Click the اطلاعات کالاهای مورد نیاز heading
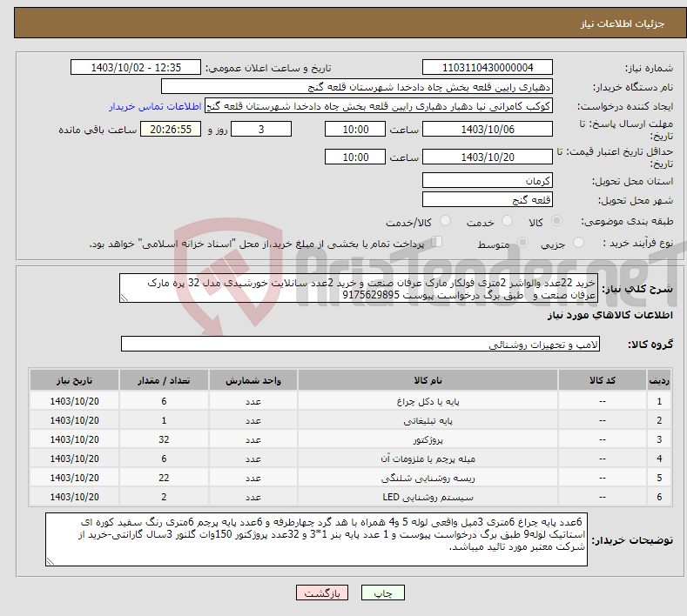The image size is (687, 616). coord(610,315)
